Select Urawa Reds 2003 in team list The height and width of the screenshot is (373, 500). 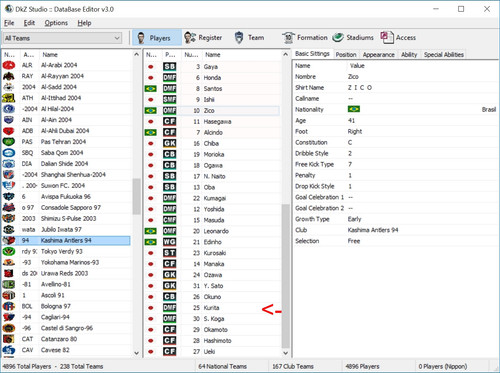[x=64, y=273]
